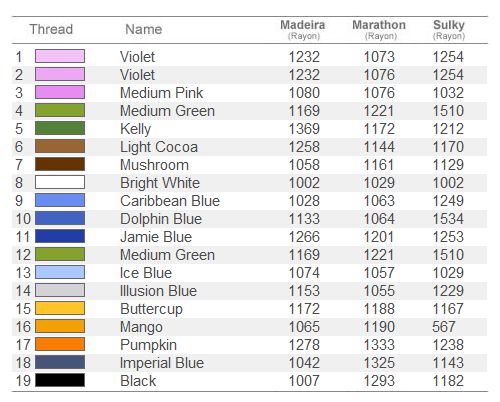500x402 pixels.
Task: Select the Buttercup yellow swatch
Action: pyautogui.click(x=60, y=308)
